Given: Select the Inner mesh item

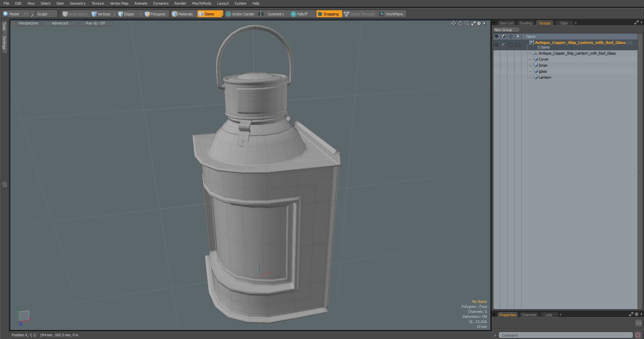Looking at the screenshot, I should [543, 65].
